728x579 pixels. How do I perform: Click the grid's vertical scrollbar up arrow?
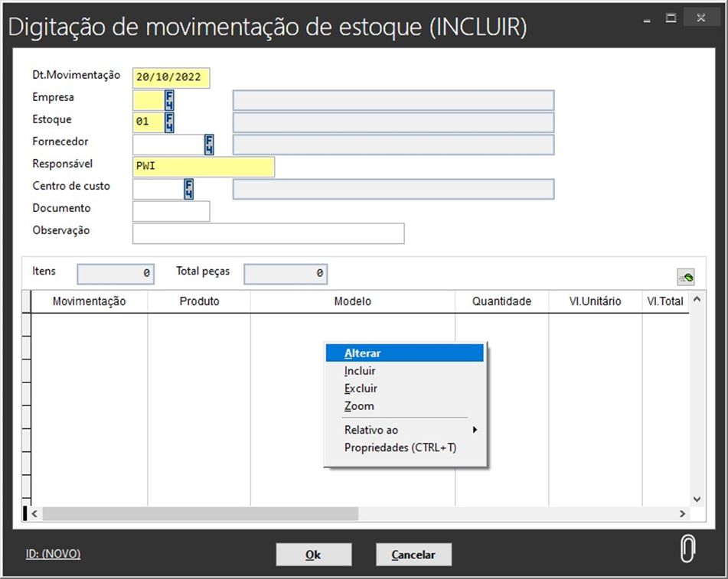pyautogui.click(x=697, y=299)
